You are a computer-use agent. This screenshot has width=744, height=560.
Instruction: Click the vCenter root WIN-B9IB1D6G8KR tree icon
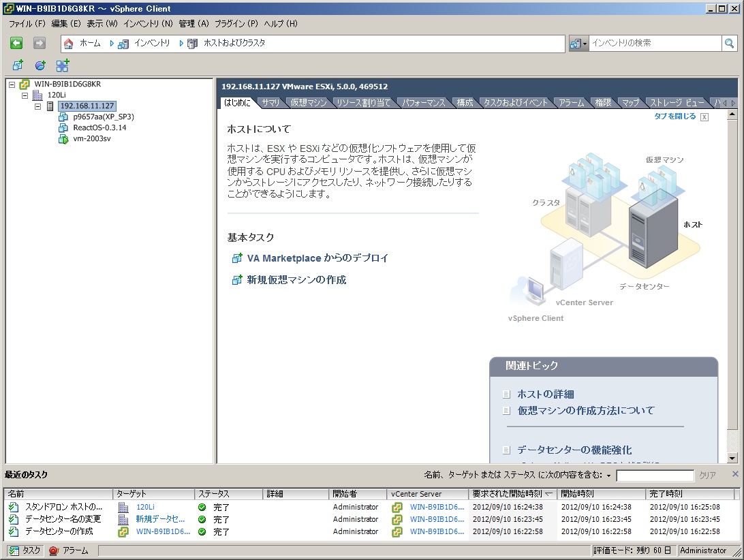(x=25, y=84)
